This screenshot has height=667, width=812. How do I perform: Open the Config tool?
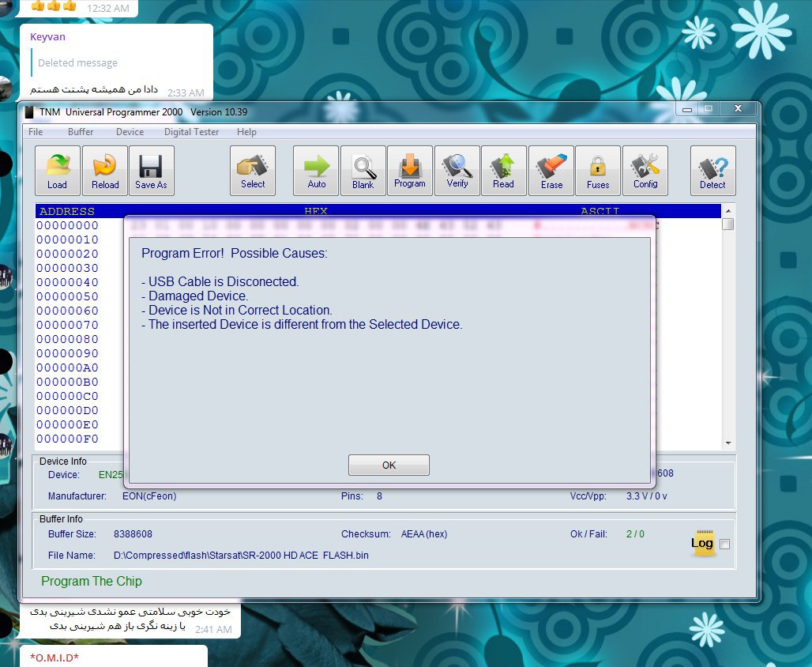[645, 171]
